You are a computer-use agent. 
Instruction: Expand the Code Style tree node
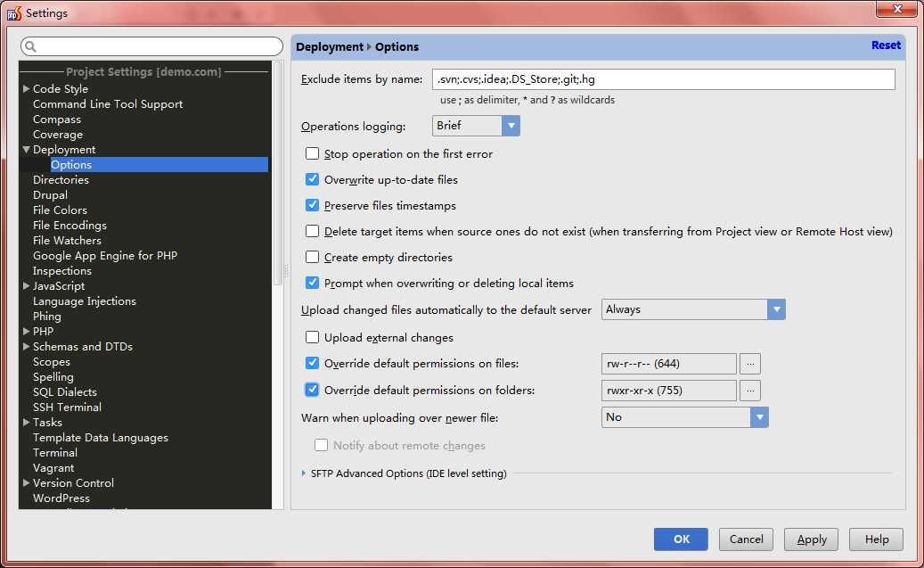26,88
